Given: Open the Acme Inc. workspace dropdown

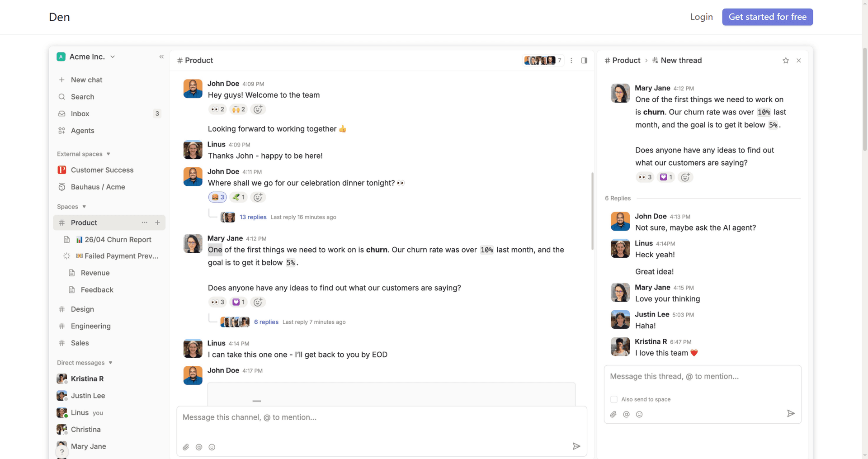Looking at the screenshot, I should pos(87,57).
